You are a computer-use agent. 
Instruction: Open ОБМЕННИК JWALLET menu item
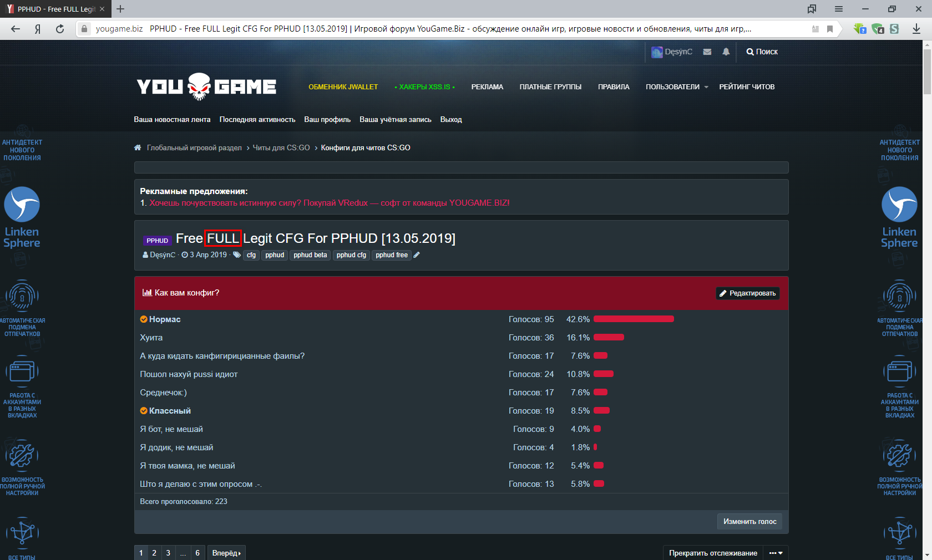tap(343, 87)
